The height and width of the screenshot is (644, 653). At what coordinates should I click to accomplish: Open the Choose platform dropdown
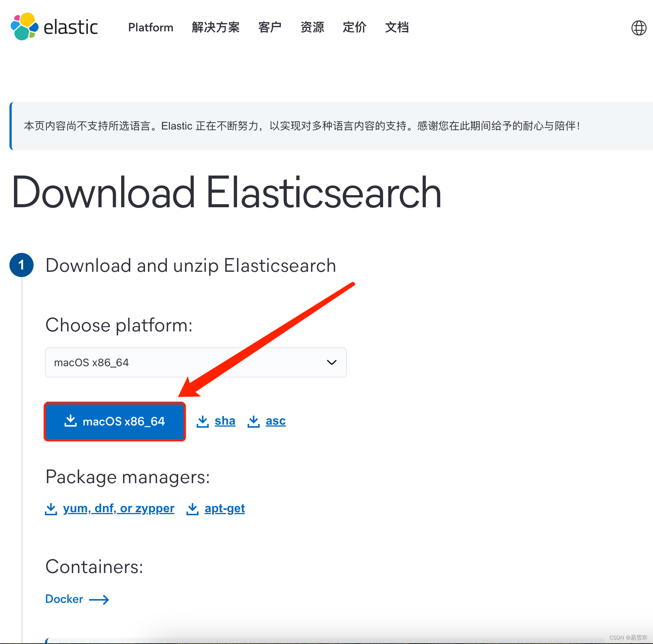pyautogui.click(x=195, y=362)
